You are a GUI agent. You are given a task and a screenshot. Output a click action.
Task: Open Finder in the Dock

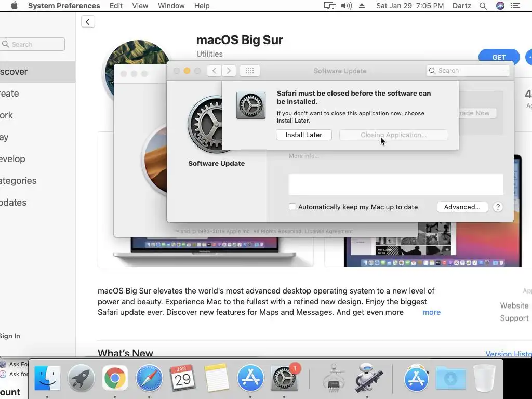point(47,378)
